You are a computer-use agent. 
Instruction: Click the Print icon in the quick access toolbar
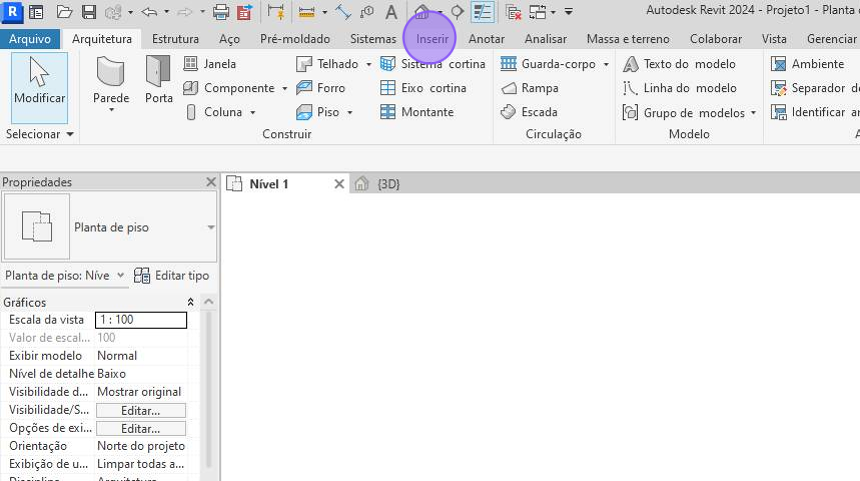click(x=221, y=12)
